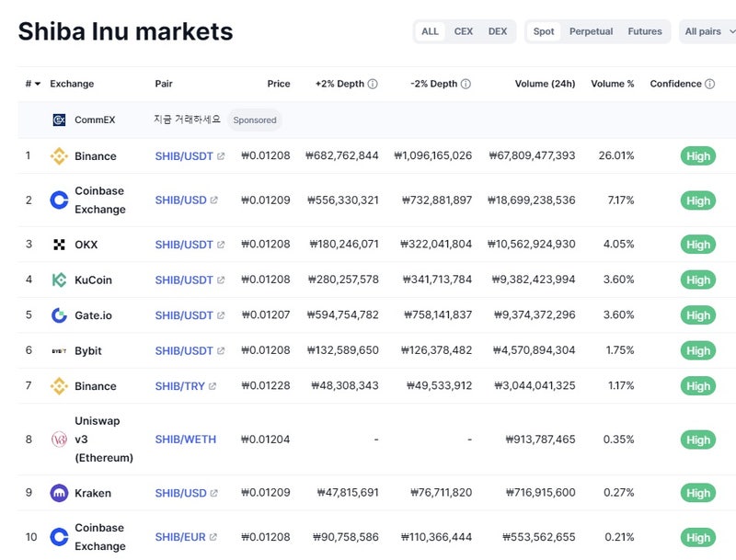Click the CommEX sponsored trade-now link

point(188,120)
